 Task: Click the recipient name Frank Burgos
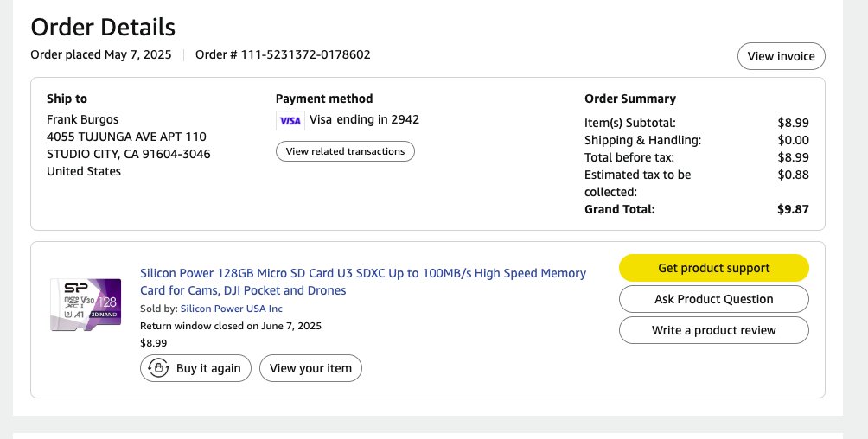83,119
